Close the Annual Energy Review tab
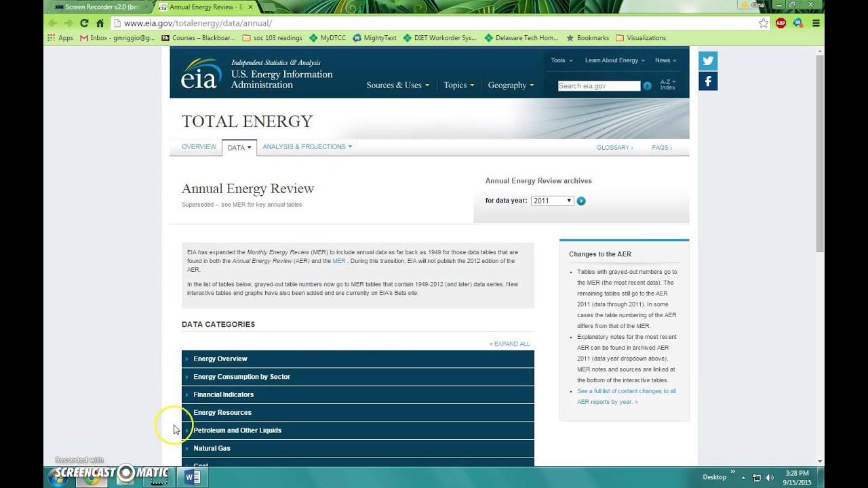The image size is (868, 488). 252,7
